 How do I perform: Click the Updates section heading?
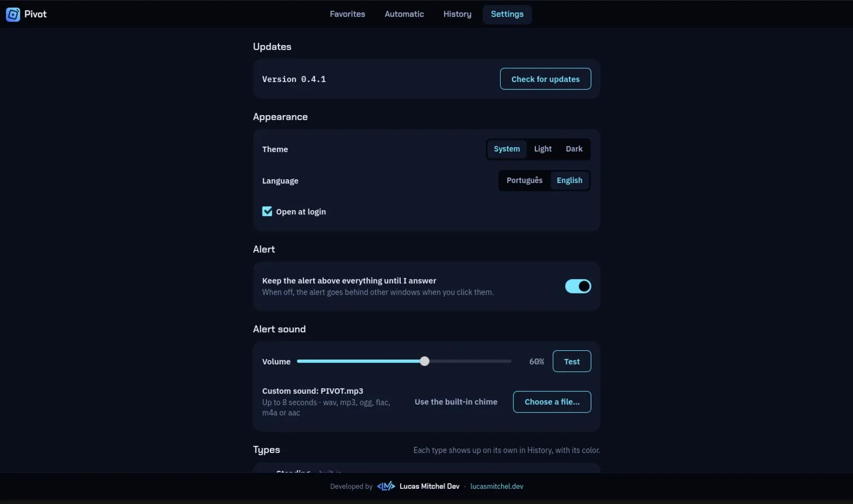pyautogui.click(x=272, y=47)
